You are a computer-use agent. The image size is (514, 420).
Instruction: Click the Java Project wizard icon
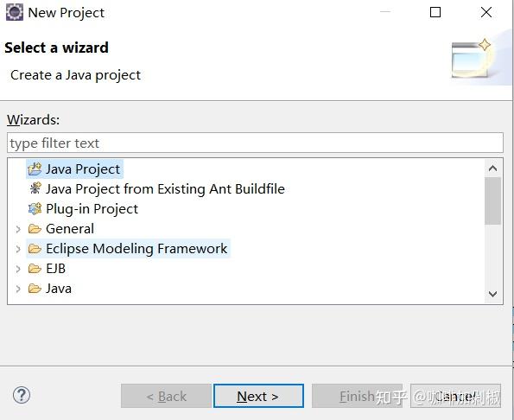click(x=35, y=169)
